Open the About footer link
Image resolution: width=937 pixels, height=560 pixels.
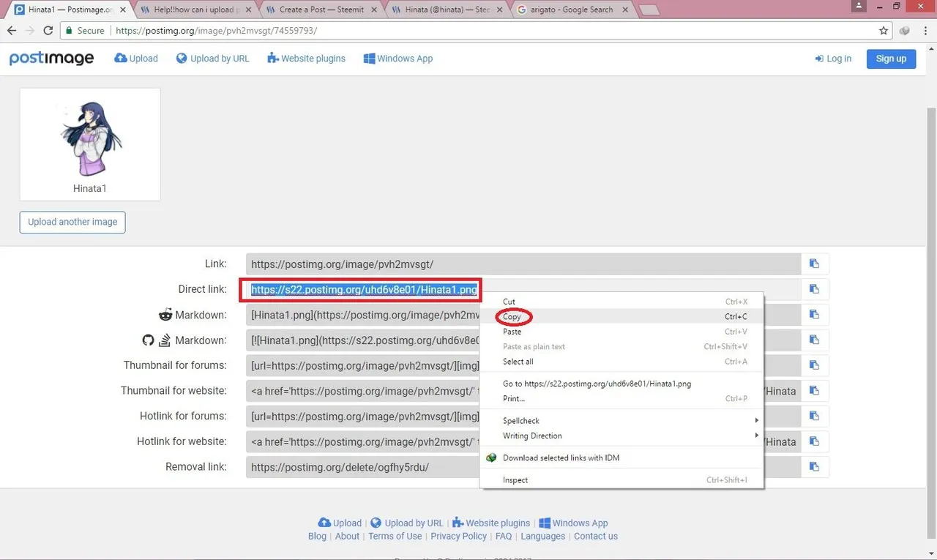[347, 536]
